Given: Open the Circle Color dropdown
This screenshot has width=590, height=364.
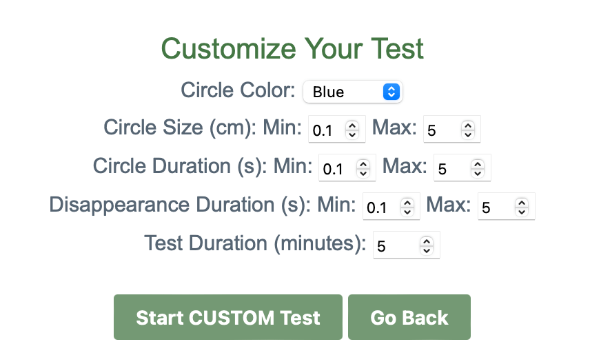Looking at the screenshot, I should pyautogui.click(x=352, y=92).
